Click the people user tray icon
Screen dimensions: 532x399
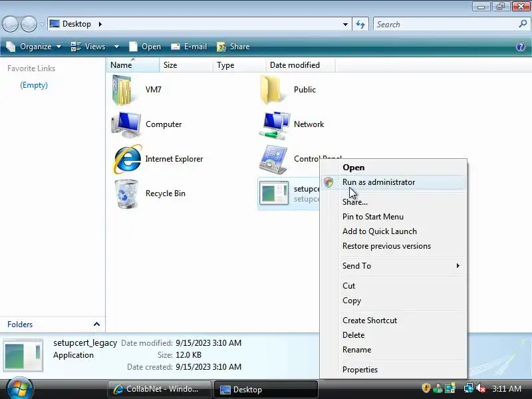(x=438, y=388)
